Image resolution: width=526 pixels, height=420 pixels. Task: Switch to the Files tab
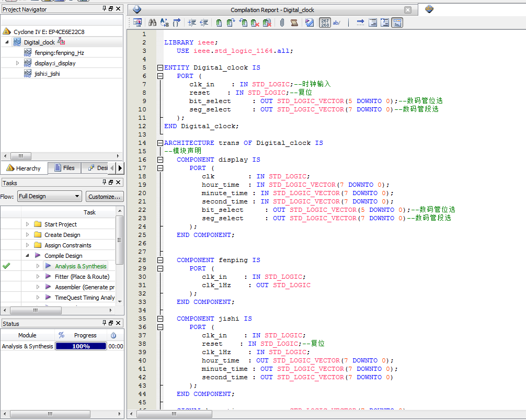[x=64, y=168]
